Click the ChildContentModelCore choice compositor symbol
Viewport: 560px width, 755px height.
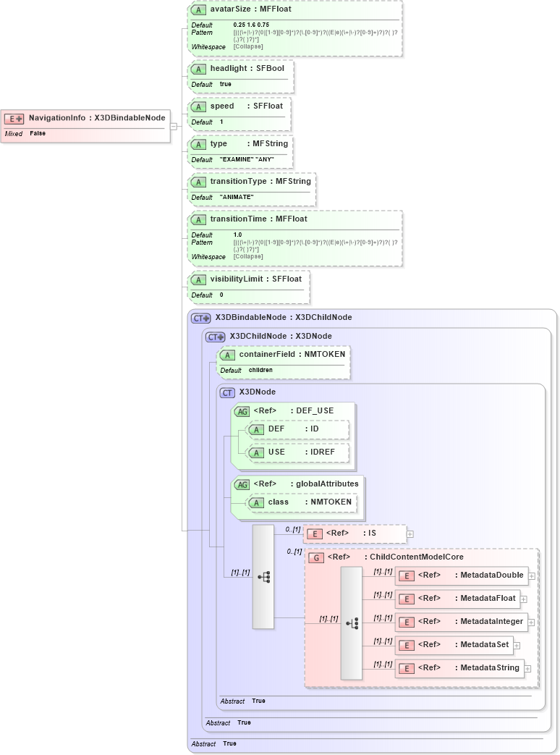(x=352, y=623)
